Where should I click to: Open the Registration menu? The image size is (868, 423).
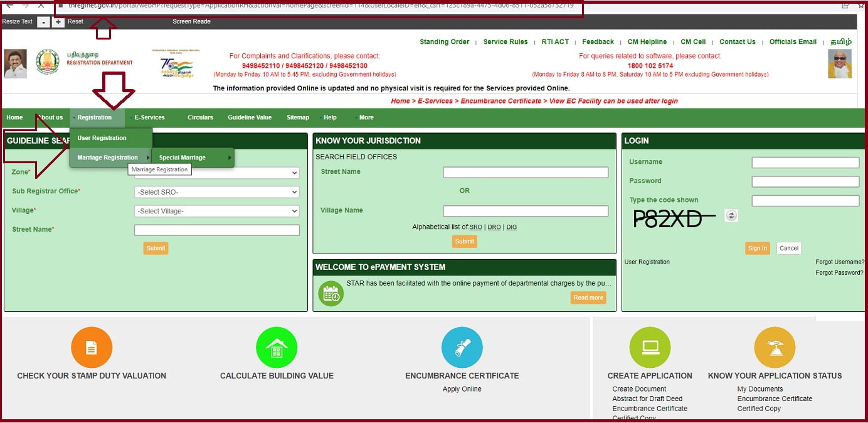point(95,117)
